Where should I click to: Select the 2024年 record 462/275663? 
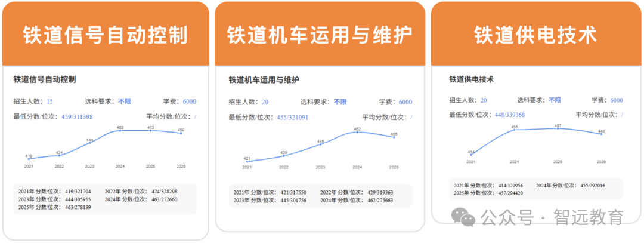pos(357,200)
